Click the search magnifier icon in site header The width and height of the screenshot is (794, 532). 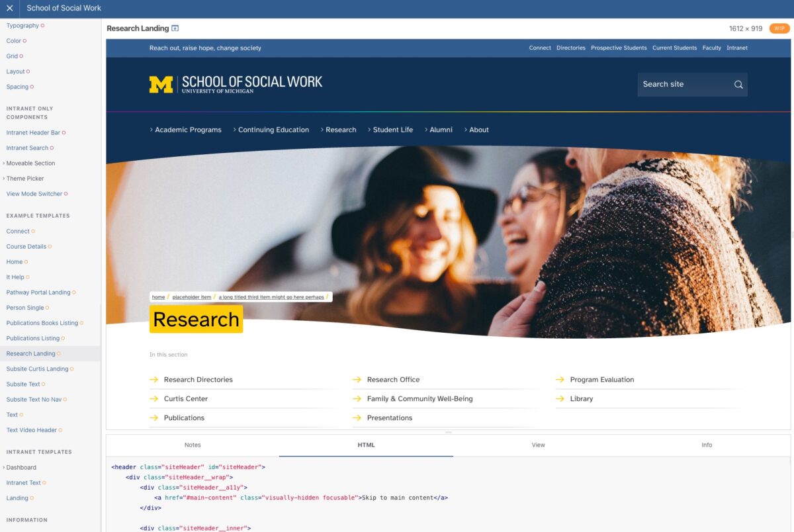738,85
